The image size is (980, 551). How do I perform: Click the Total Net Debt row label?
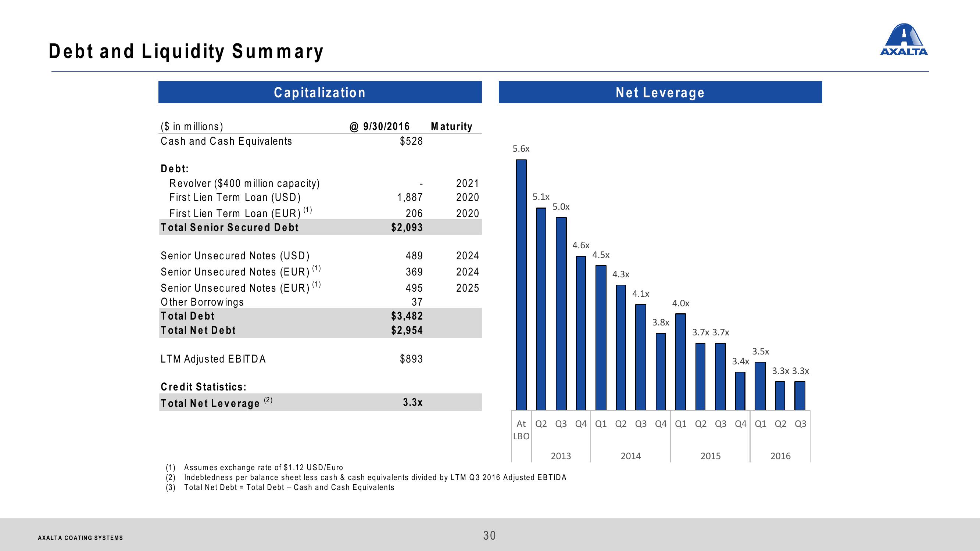tap(198, 330)
